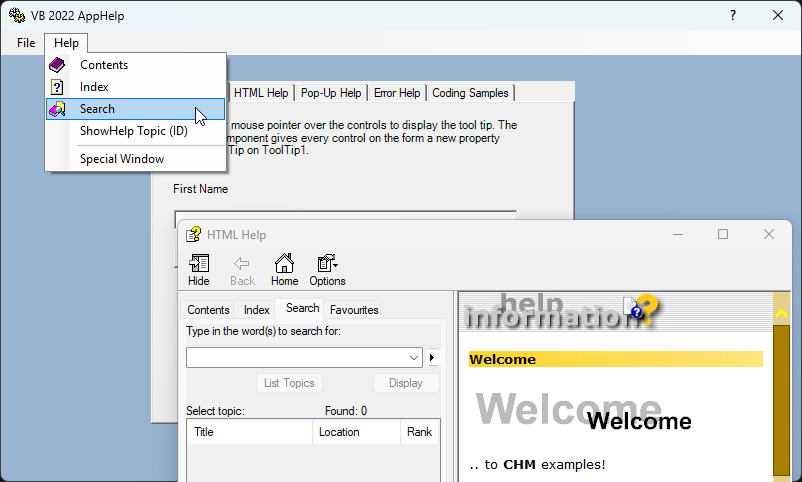This screenshot has width=802, height=482.
Task: Close the VB 2022 AppHelp window
Action: [x=778, y=15]
